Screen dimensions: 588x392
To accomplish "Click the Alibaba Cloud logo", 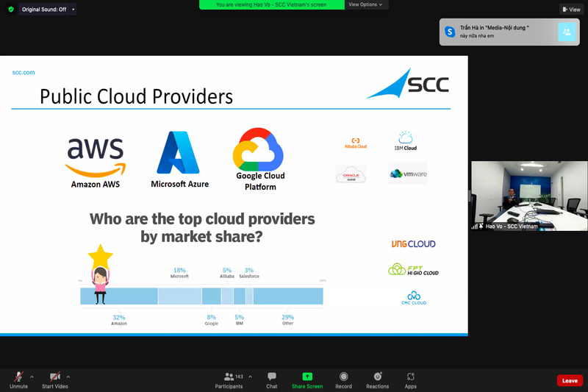I will pyautogui.click(x=356, y=143).
